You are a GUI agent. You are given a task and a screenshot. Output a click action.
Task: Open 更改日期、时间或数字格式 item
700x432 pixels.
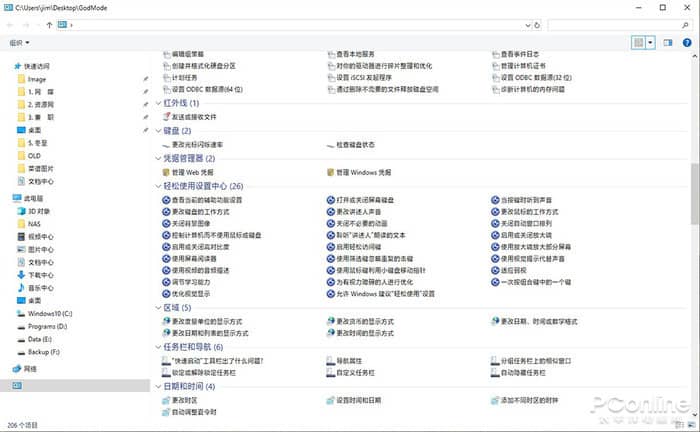coord(539,321)
